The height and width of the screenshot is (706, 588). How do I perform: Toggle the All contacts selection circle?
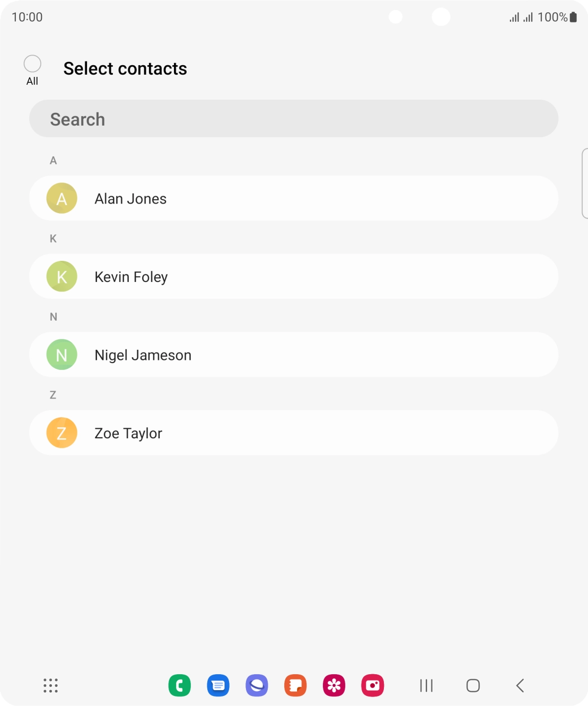click(x=32, y=64)
